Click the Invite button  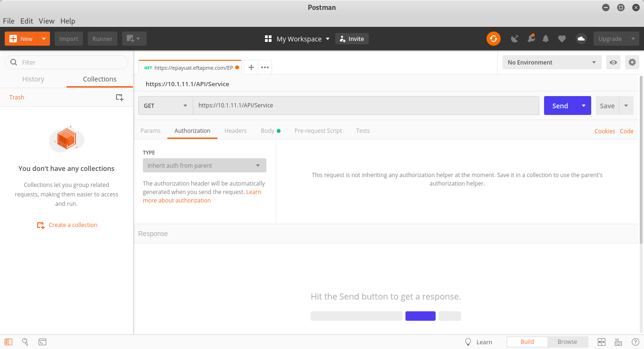tap(352, 39)
